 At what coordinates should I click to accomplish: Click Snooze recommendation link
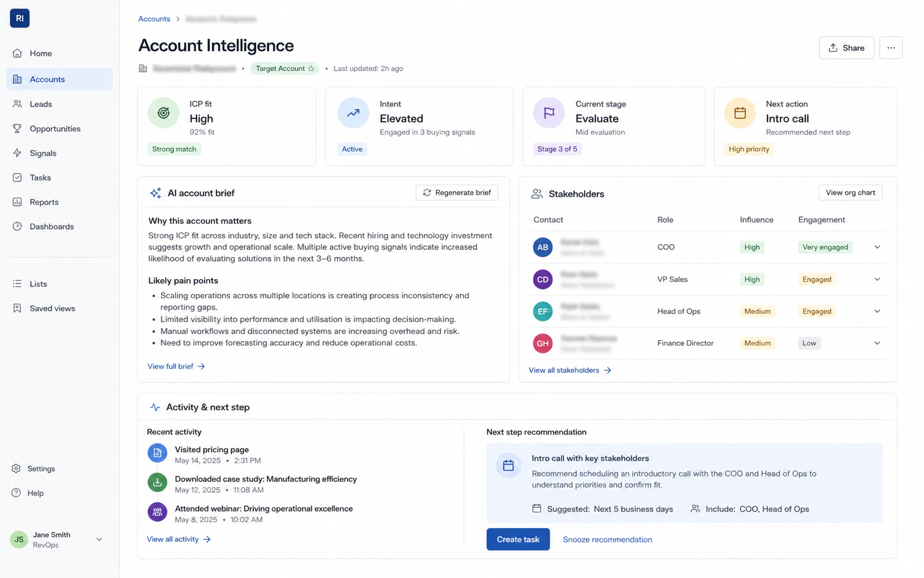(607, 540)
